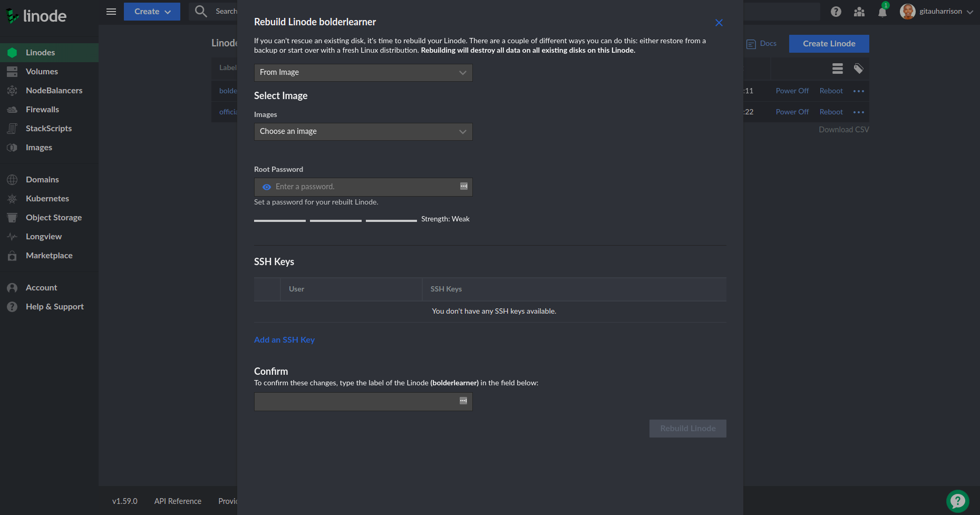
Task: Click the Rebuild Linode button
Action: pyautogui.click(x=687, y=429)
